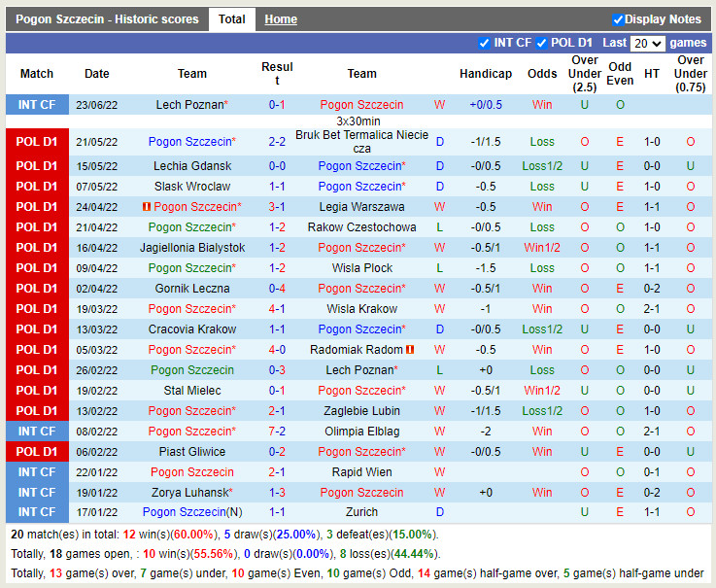716x588 pixels.
Task: Click POL D1 badge on the 21/05/22 row
Action: click(37, 142)
